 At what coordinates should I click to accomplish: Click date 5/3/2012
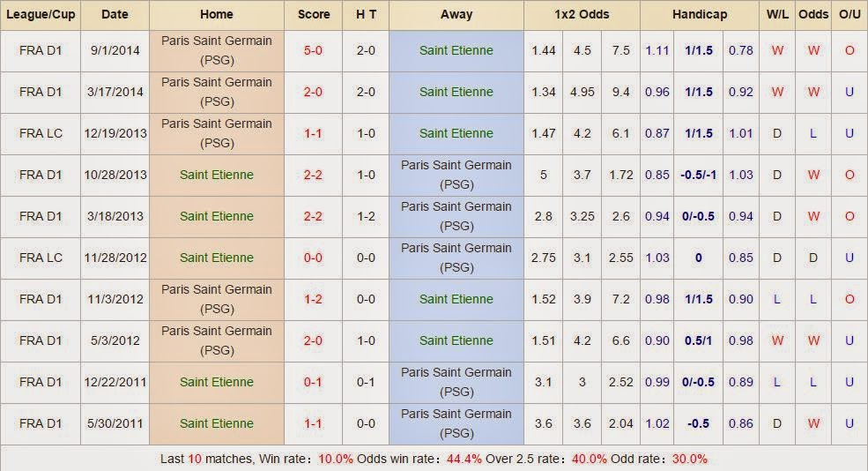tap(115, 340)
